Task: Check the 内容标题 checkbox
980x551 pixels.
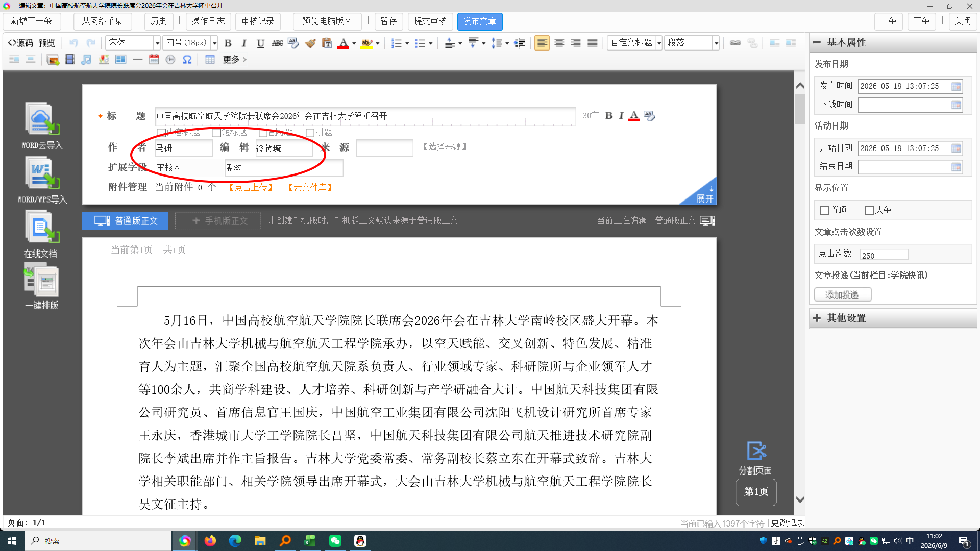Action: (161, 133)
